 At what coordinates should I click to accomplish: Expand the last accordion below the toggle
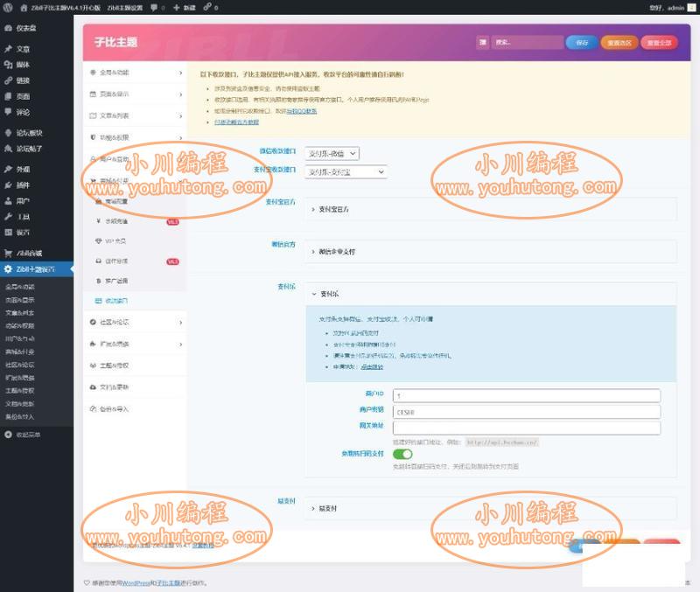(491, 509)
